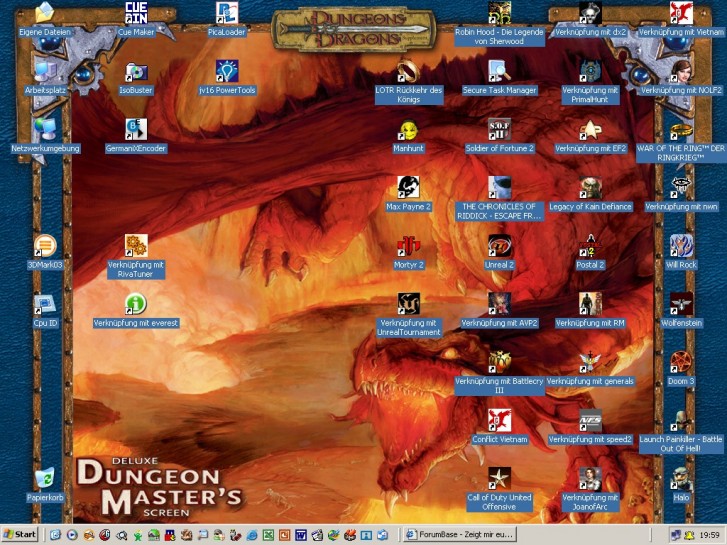Click Verknüpfung mit UnrealTournament icon

coord(408,304)
